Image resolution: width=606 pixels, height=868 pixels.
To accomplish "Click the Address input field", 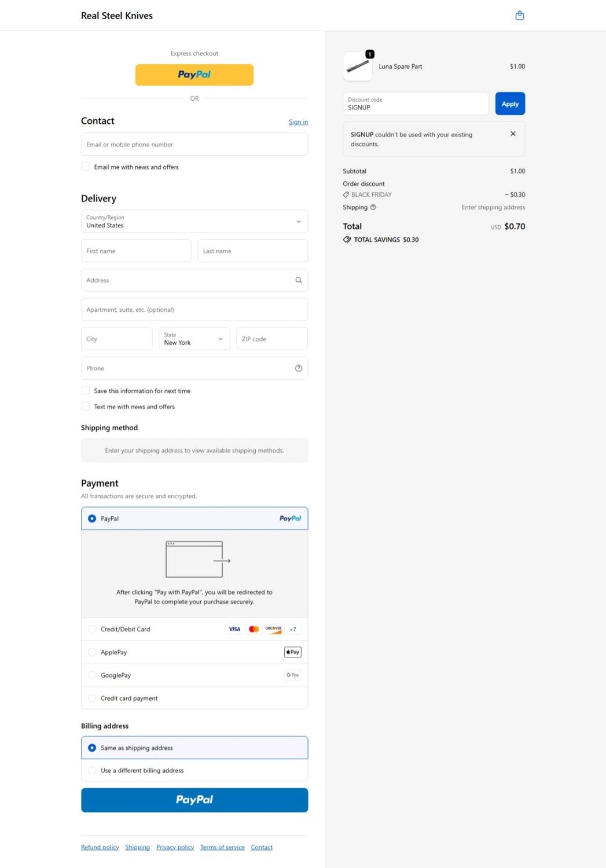I will (x=194, y=280).
